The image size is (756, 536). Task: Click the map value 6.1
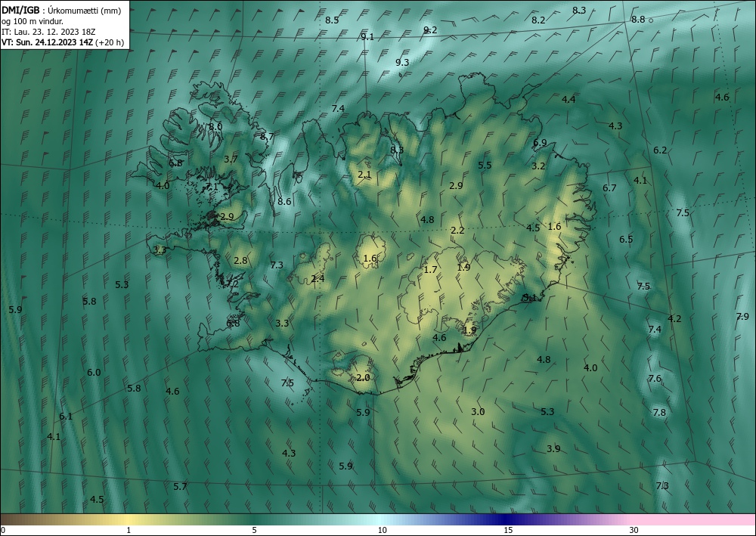pos(66,417)
